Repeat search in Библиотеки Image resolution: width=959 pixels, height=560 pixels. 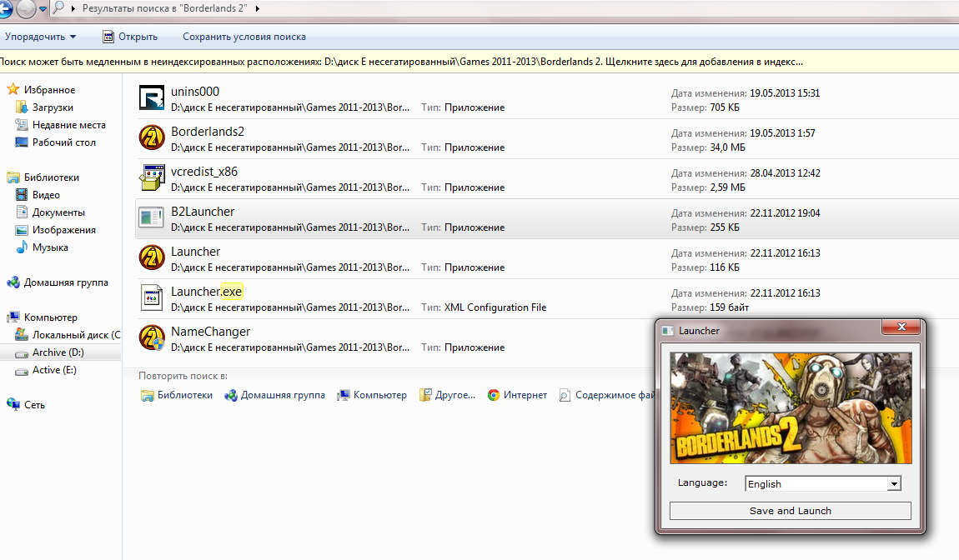tap(177, 395)
